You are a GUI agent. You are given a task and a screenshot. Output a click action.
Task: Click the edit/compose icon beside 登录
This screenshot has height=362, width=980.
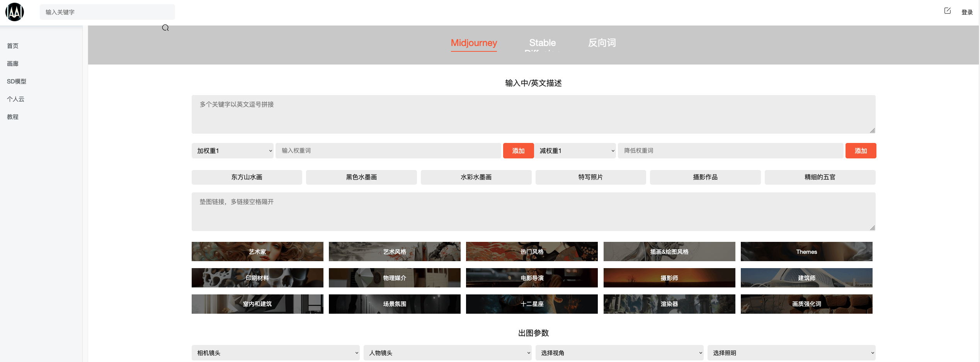point(947,11)
